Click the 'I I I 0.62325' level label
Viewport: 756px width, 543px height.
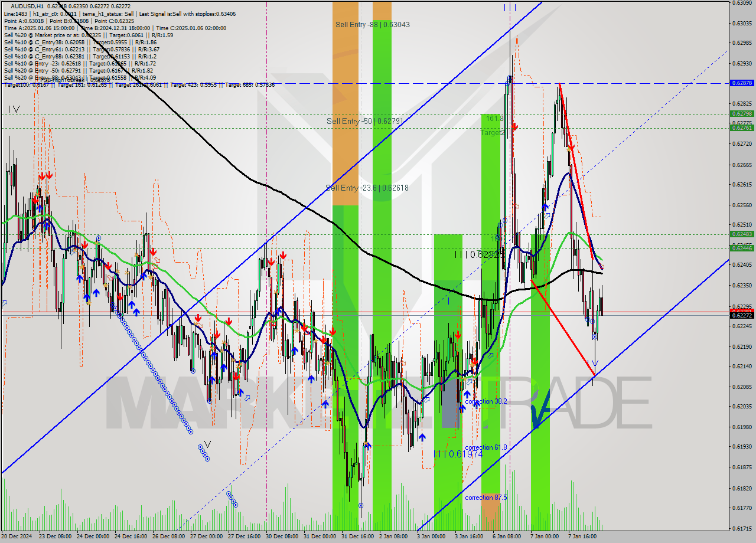click(x=479, y=254)
